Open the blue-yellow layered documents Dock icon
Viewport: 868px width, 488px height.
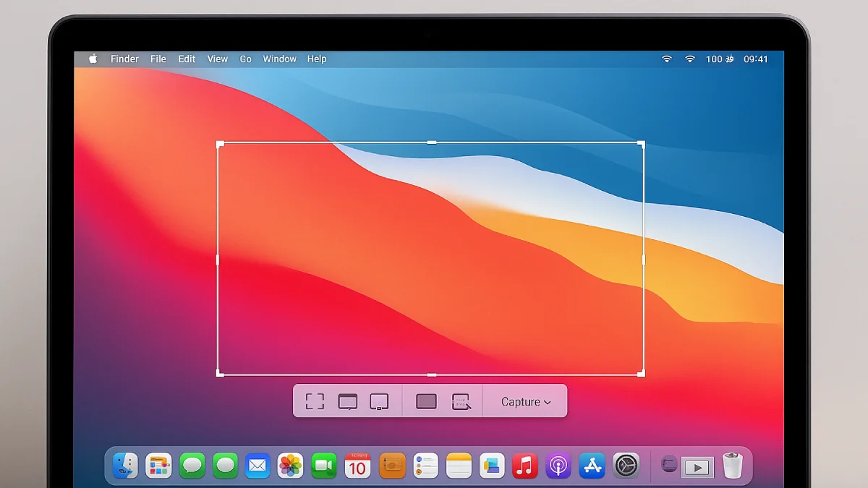[492, 466]
